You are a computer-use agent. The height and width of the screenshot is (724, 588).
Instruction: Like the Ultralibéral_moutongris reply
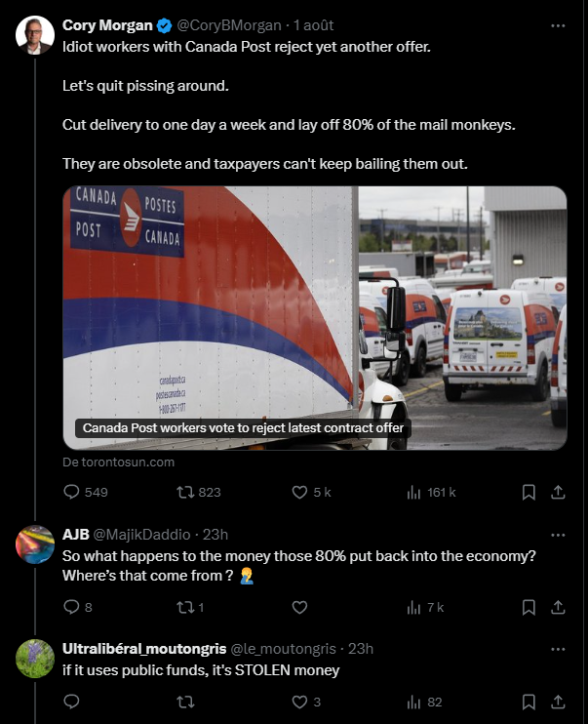[300, 702]
